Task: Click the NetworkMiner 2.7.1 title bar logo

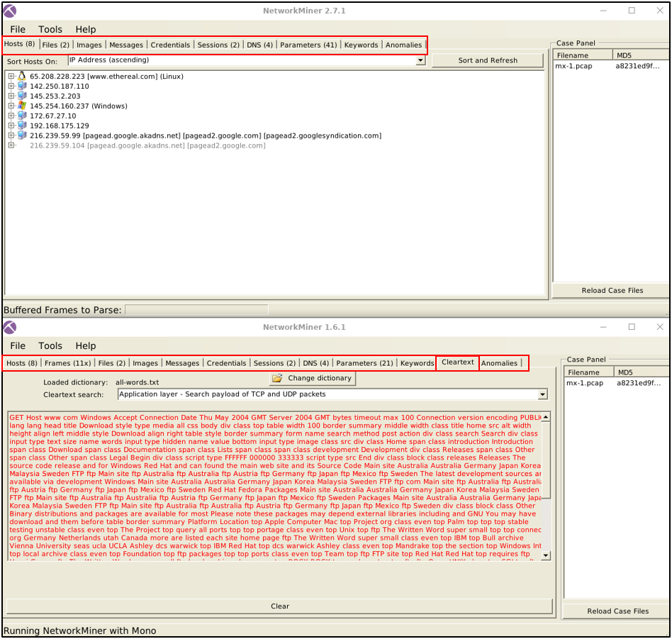Action: pos(10,11)
